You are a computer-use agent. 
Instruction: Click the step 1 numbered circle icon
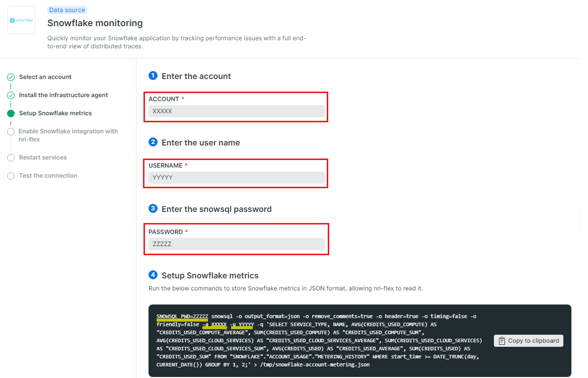(x=153, y=75)
